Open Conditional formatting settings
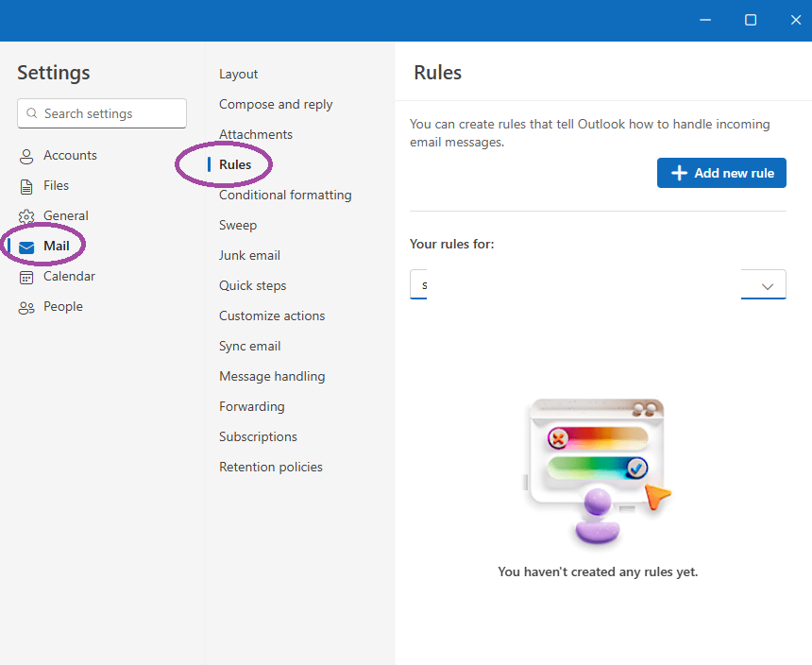Viewport: 812px width, 665px height. tap(285, 195)
